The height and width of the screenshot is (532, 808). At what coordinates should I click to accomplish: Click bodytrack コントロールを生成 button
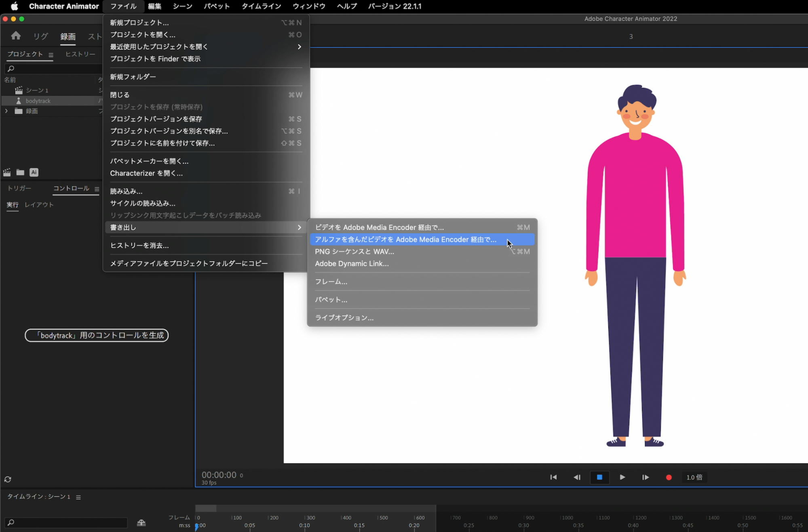point(97,335)
